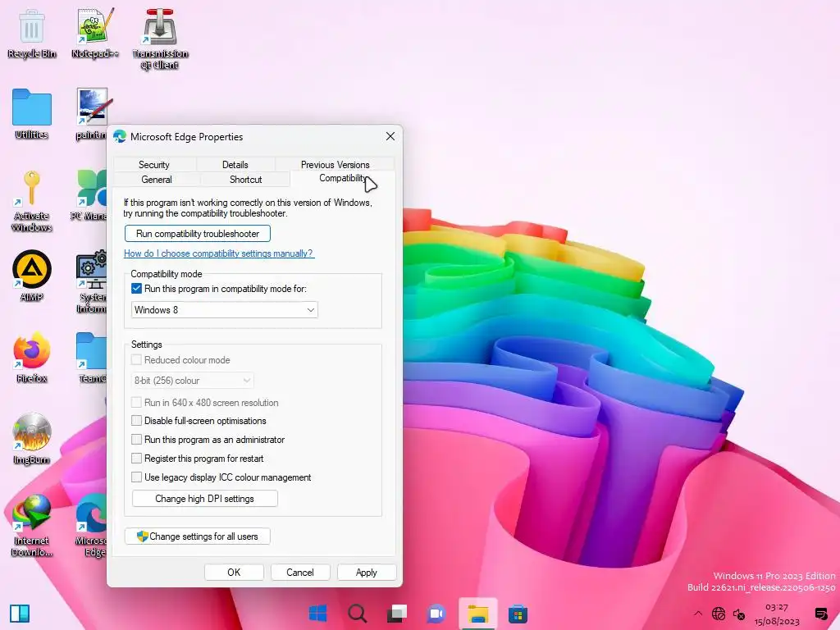Open Microsoft Store from the taskbar
Screen dimensions: 840x630
pyautogui.click(x=518, y=614)
